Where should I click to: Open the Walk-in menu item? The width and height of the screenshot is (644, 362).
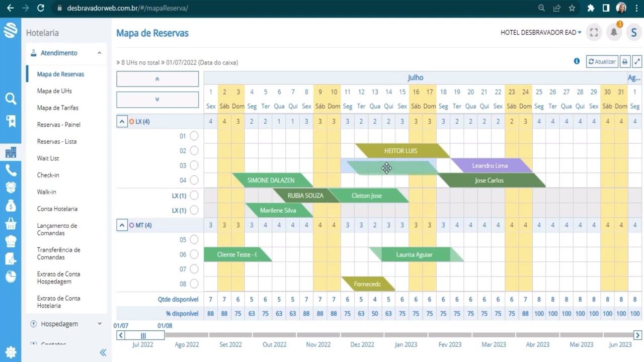click(x=46, y=192)
